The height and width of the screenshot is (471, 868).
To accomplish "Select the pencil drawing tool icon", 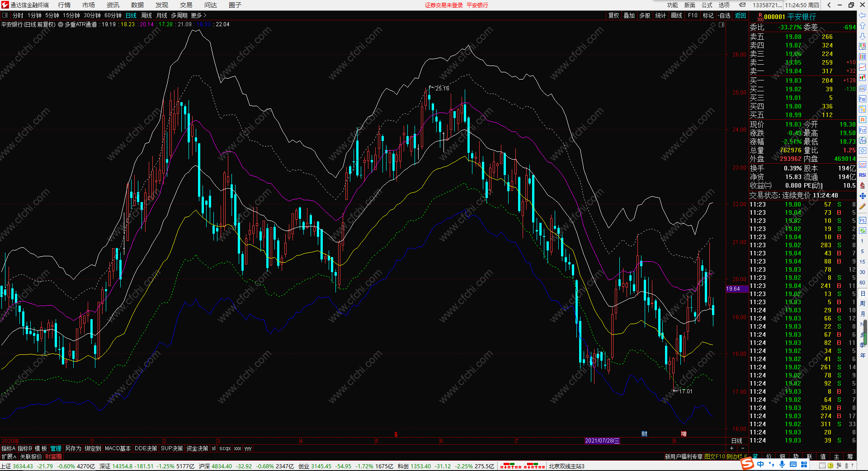I will (862, 206).
